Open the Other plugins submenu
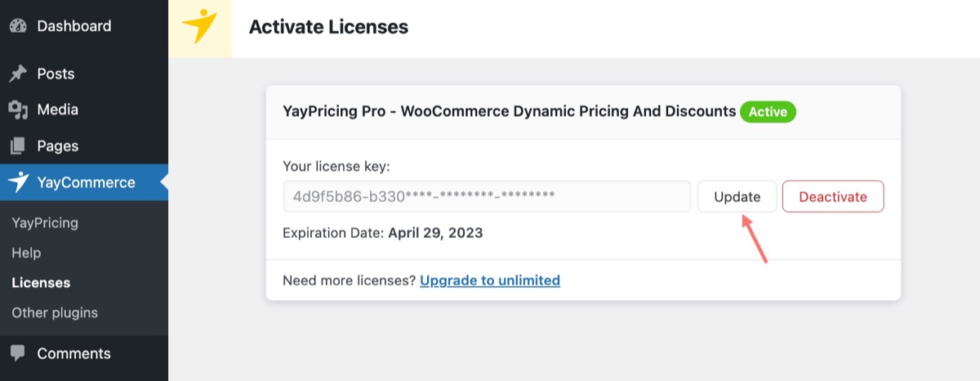Screen dimensions: 980x381 [55, 312]
